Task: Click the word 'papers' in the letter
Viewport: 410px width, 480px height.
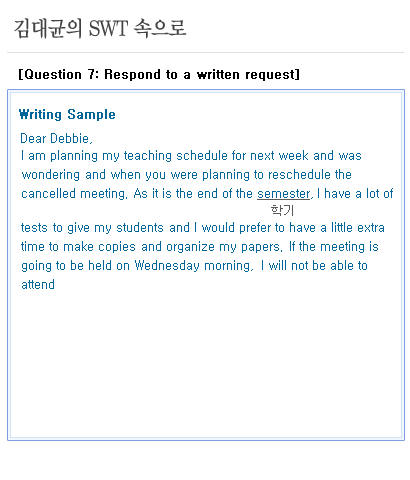Action: click(x=261, y=247)
